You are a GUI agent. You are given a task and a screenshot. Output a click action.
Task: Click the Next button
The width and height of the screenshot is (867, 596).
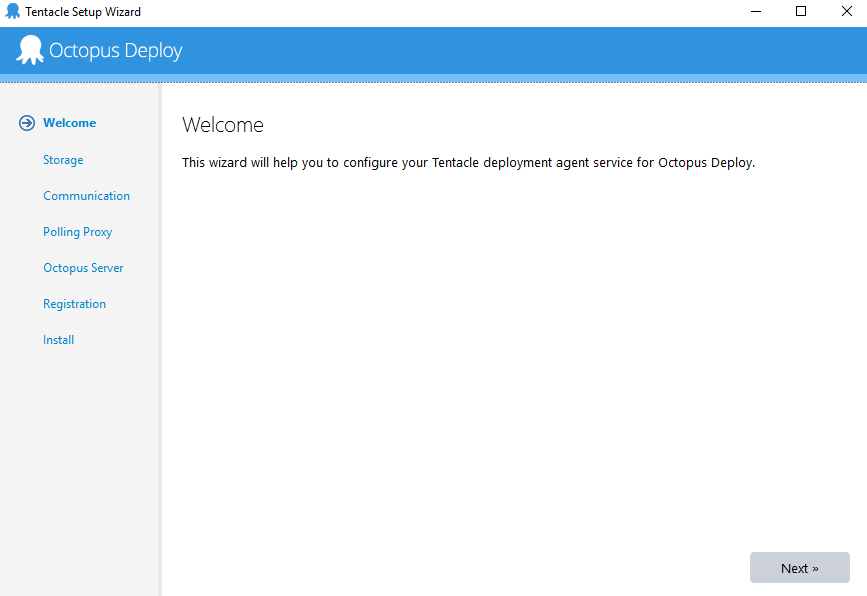tap(799, 567)
